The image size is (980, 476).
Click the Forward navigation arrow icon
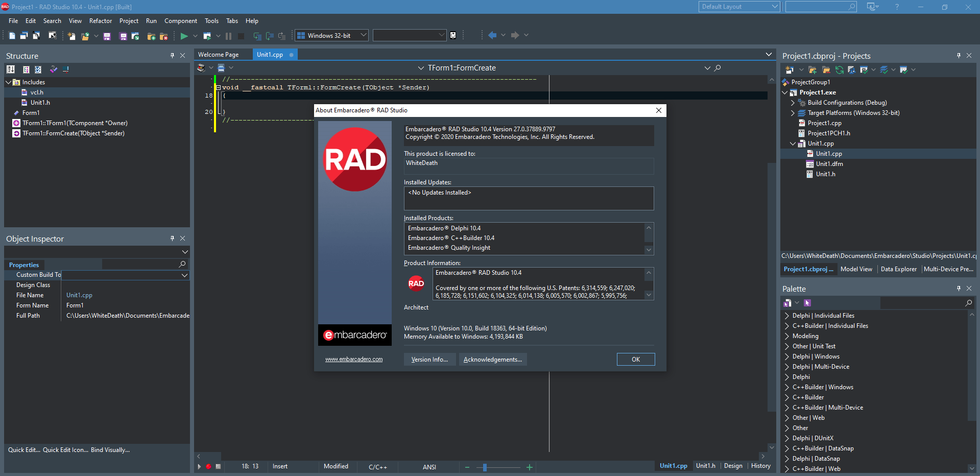tap(515, 35)
